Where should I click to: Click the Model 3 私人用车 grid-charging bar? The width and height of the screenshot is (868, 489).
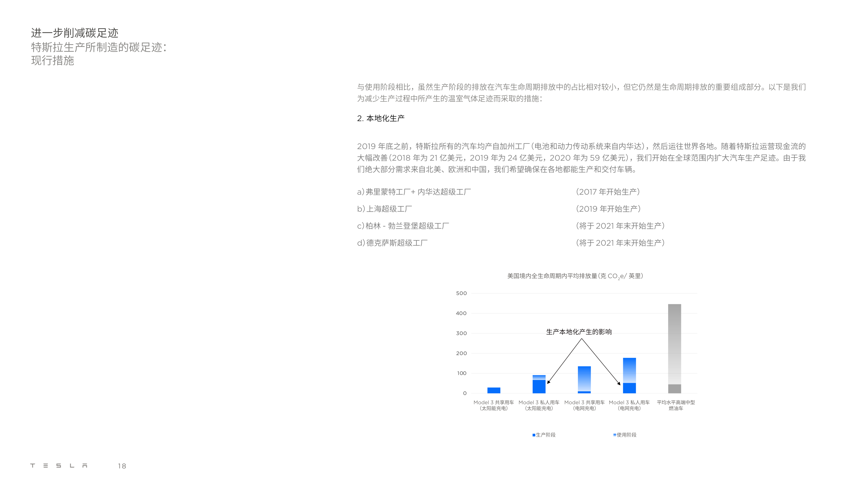[629, 375]
